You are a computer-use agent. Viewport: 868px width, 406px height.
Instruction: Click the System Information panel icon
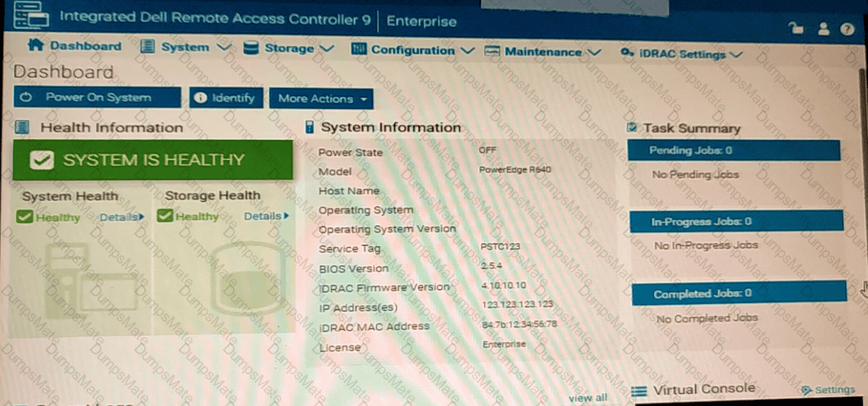click(x=309, y=127)
